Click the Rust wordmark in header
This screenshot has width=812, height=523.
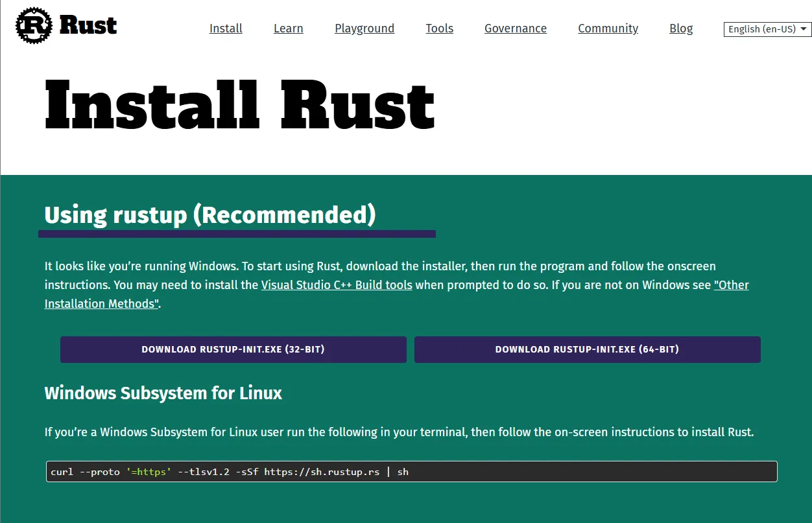pyautogui.click(x=88, y=26)
